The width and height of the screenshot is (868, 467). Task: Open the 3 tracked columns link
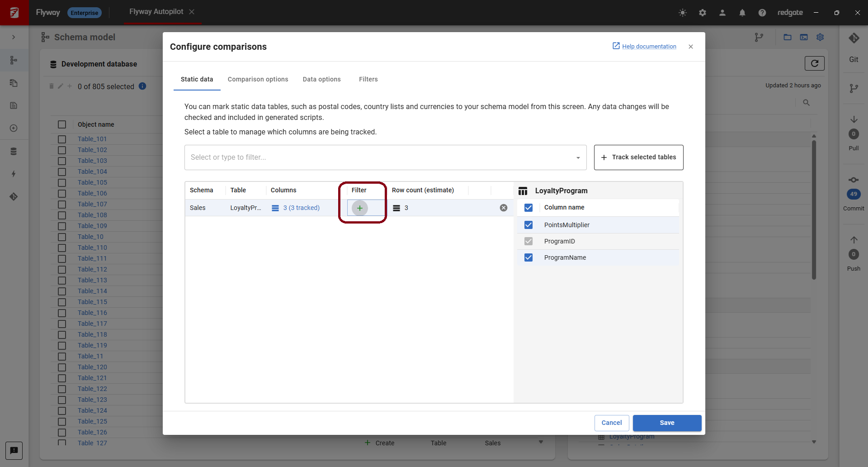[301, 208]
